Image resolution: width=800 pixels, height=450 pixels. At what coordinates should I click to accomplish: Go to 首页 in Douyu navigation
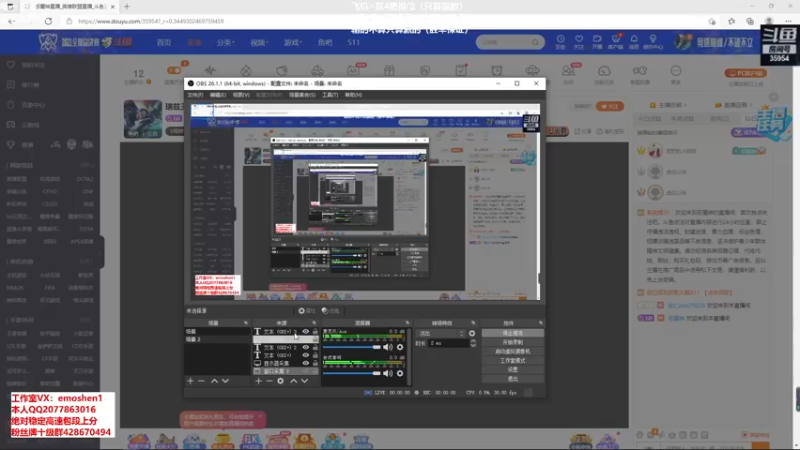click(x=164, y=42)
